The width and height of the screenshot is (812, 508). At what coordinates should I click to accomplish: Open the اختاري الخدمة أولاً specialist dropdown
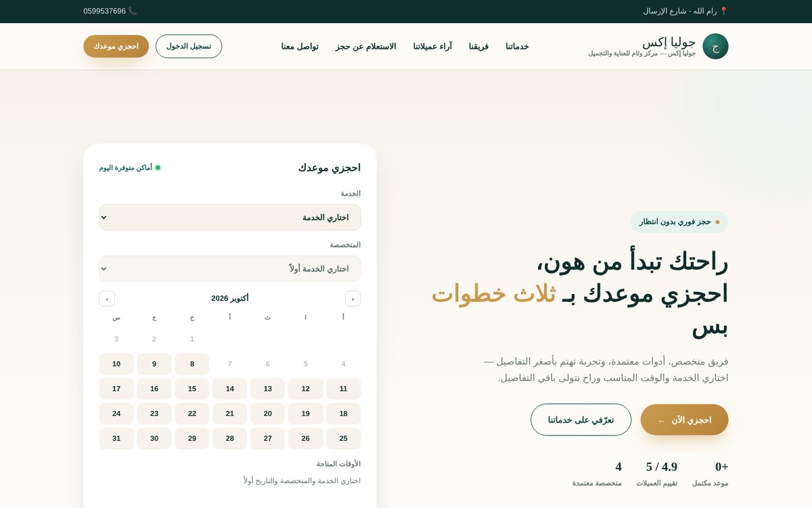point(230,268)
